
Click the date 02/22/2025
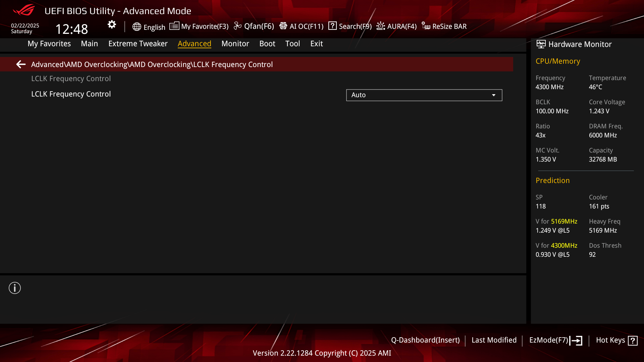click(25, 25)
